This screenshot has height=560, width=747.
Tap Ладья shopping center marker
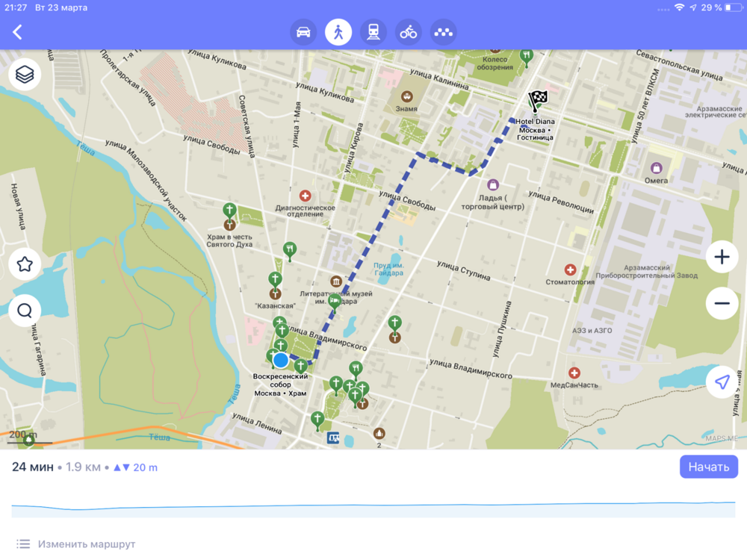coord(492,184)
